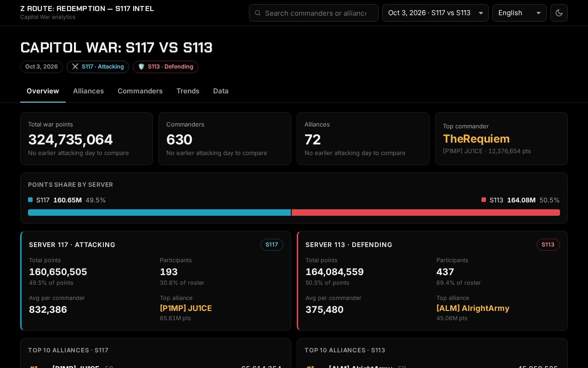Click the search magnifier icon

point(258,13)
